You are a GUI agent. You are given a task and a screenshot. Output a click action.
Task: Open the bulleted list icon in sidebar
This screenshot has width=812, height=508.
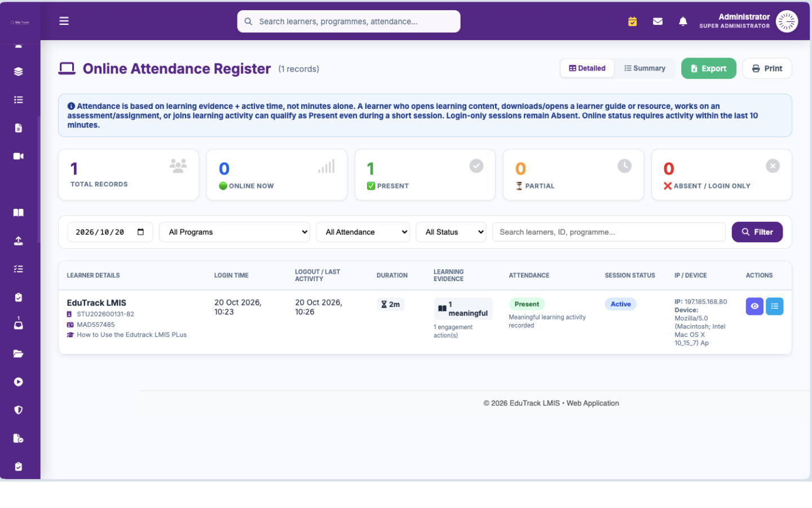click(x=19, y=100)
